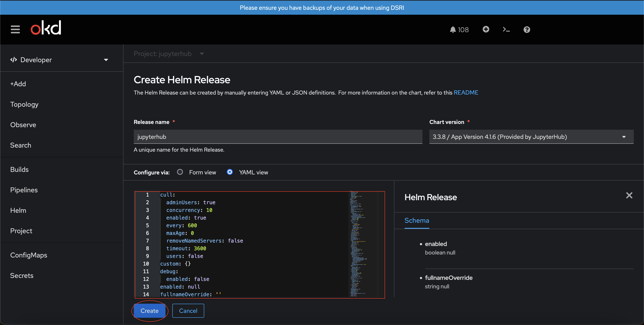Click line 1 'cull:' in YAML editor
Viewport: 644px width, 325px height.
pyautogui.click(x=168, y=195)
